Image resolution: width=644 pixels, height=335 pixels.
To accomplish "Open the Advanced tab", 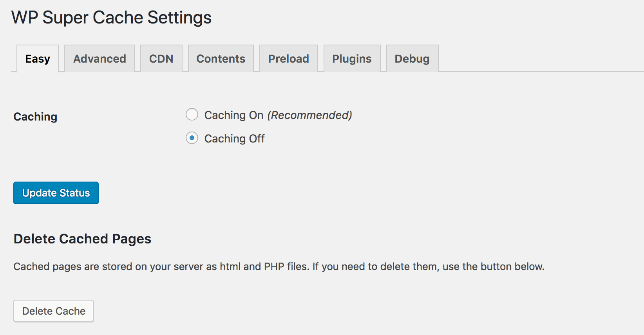I will pyautogui.click(x=99, y=59).
